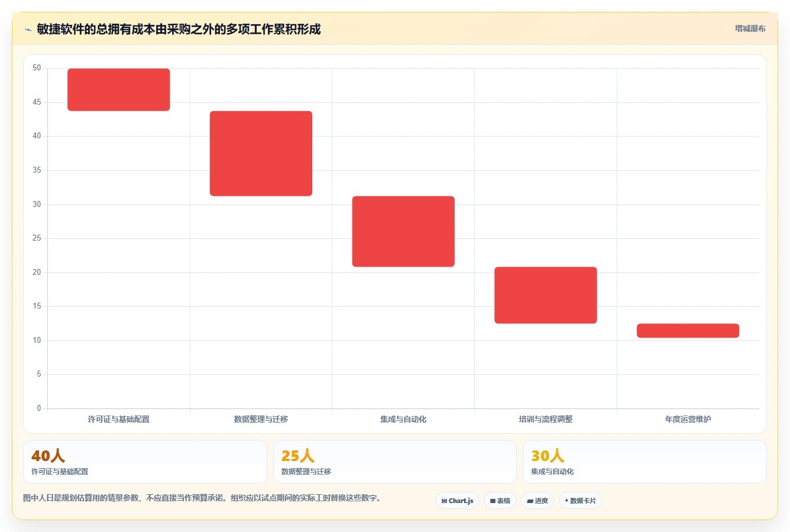The height and width of the screenshot is (532, 790).
Task: Click the red bar for 年度运营维护
Action: coord(688,331)
